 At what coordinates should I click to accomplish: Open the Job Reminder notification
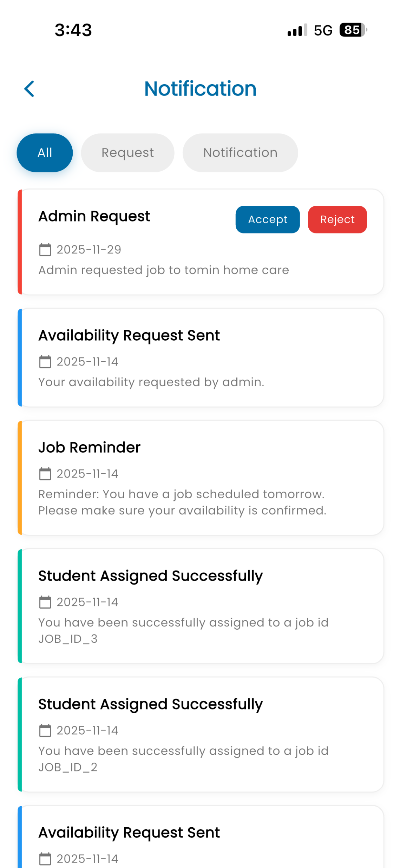pyautogui.click(x=201, y=478)
